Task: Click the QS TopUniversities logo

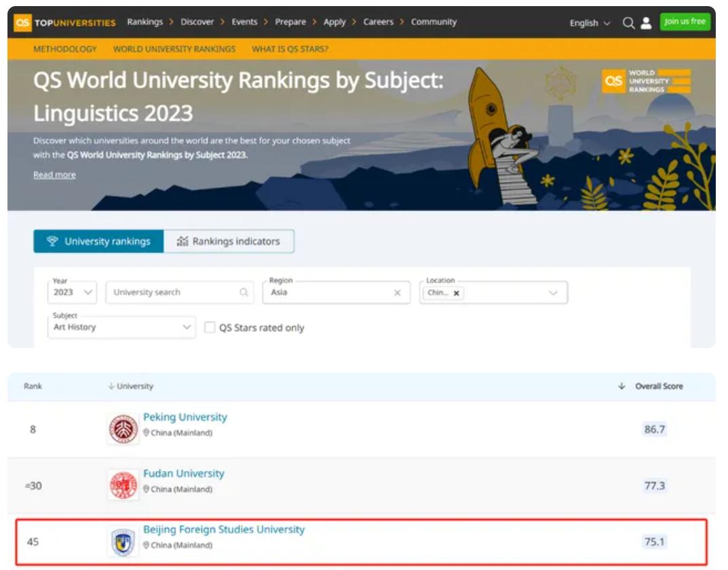Action: 66,22
